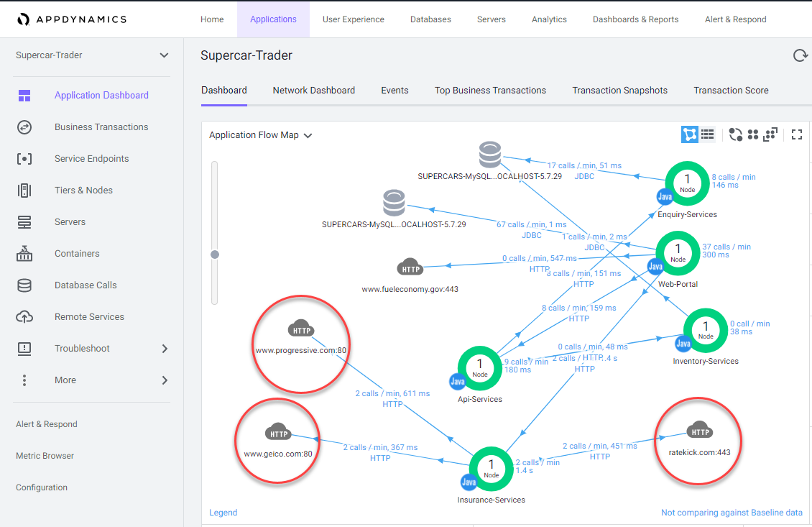The image size is (812, 527).
Task: Click the Insurance-Services tier node circle
Action: click(x=492, y=469)
